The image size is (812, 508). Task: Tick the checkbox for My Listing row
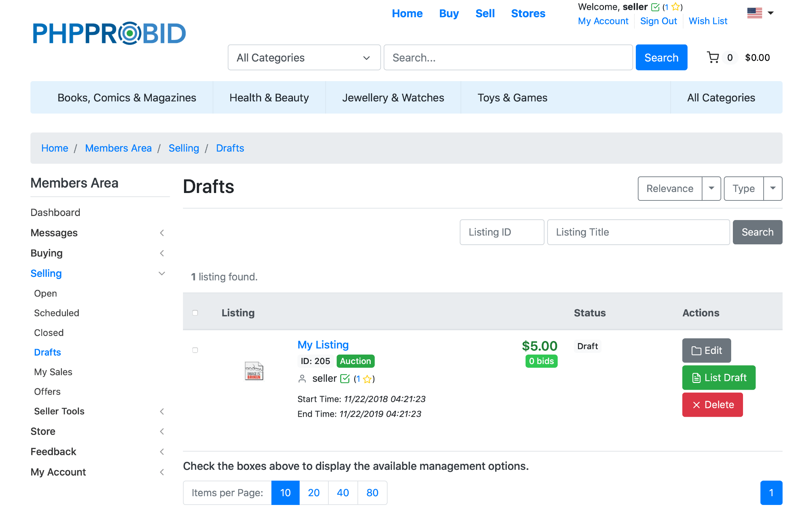[x=195, y=350]
